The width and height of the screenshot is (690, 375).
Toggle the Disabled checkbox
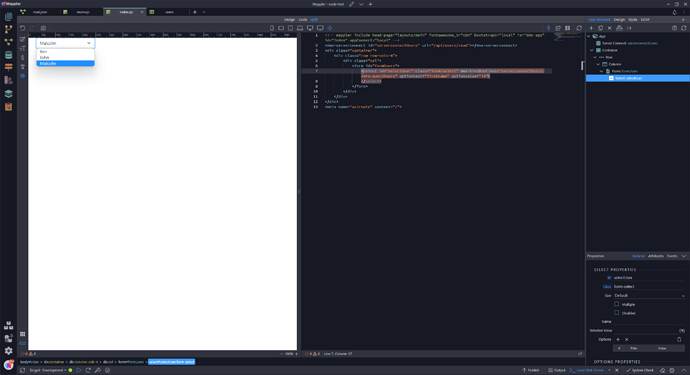point(617,313)
